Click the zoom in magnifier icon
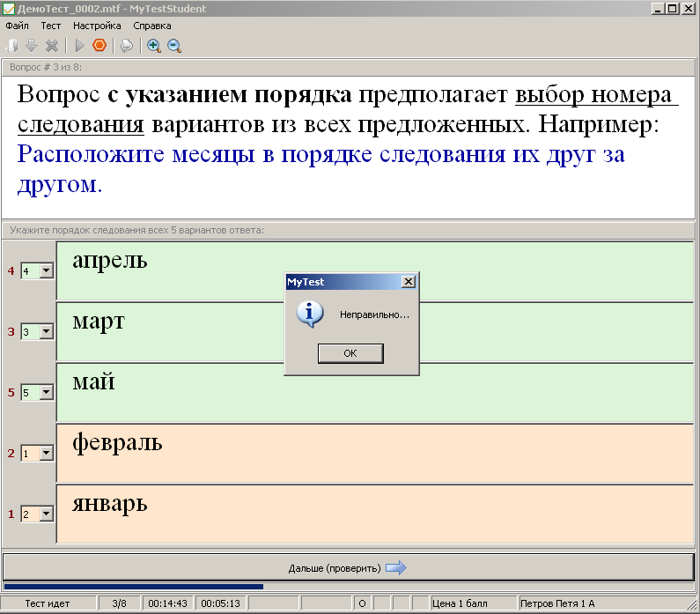This screenshot has width=700, height=614. [154, 46]
